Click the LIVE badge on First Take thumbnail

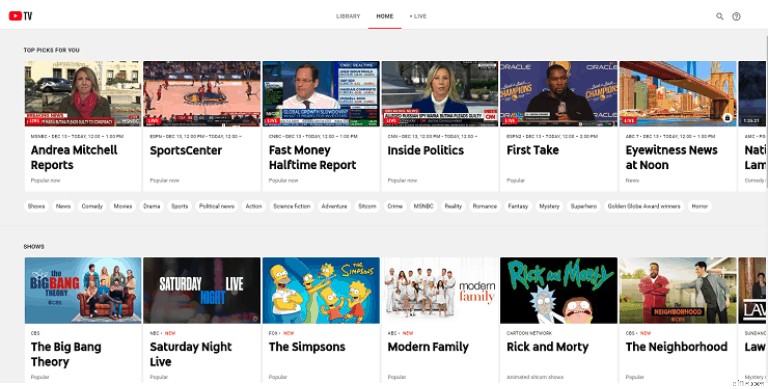(x=510, y=121)
